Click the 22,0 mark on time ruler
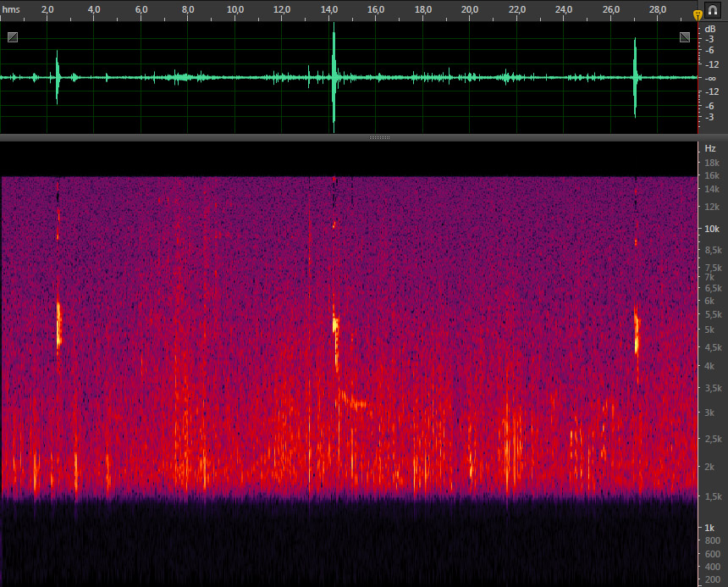Image resolution: width=728 pixels, height=587 pixels. (x=516, y=9)
